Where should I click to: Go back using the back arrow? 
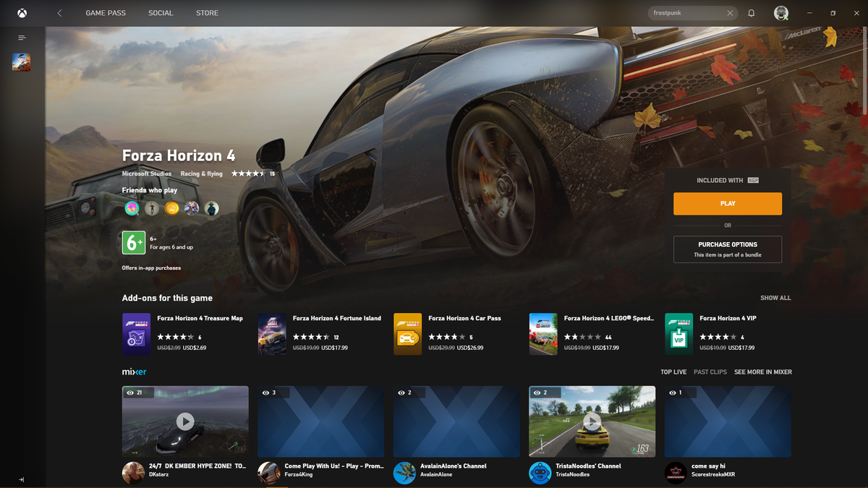pos(59,13)
